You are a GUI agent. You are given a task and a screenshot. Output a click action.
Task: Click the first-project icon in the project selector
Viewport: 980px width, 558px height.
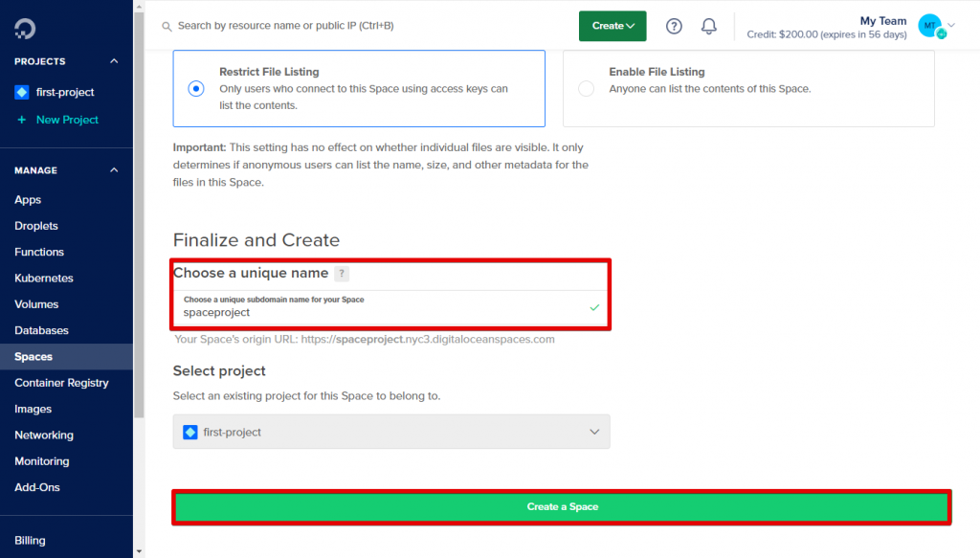(x=189, y=432)
